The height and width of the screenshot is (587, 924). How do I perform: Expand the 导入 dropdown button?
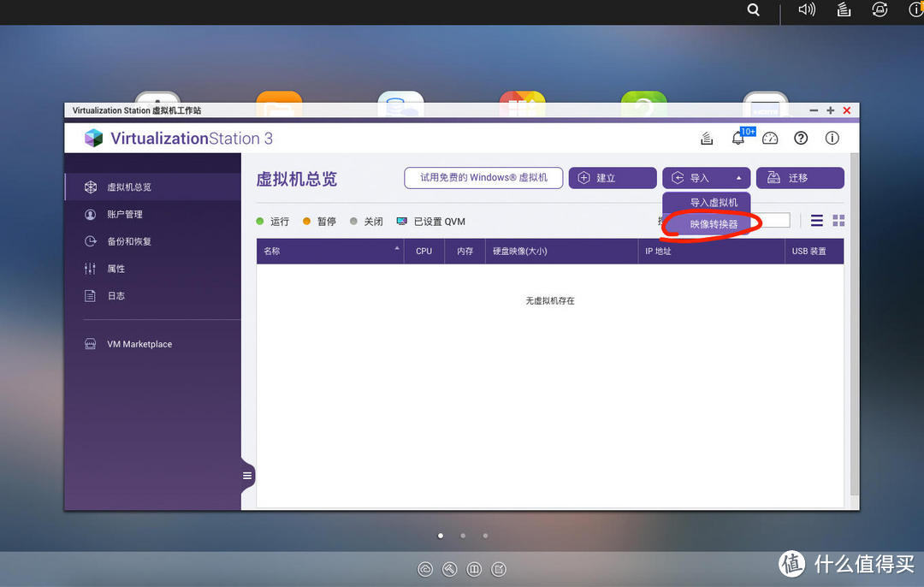pos(706,178)
